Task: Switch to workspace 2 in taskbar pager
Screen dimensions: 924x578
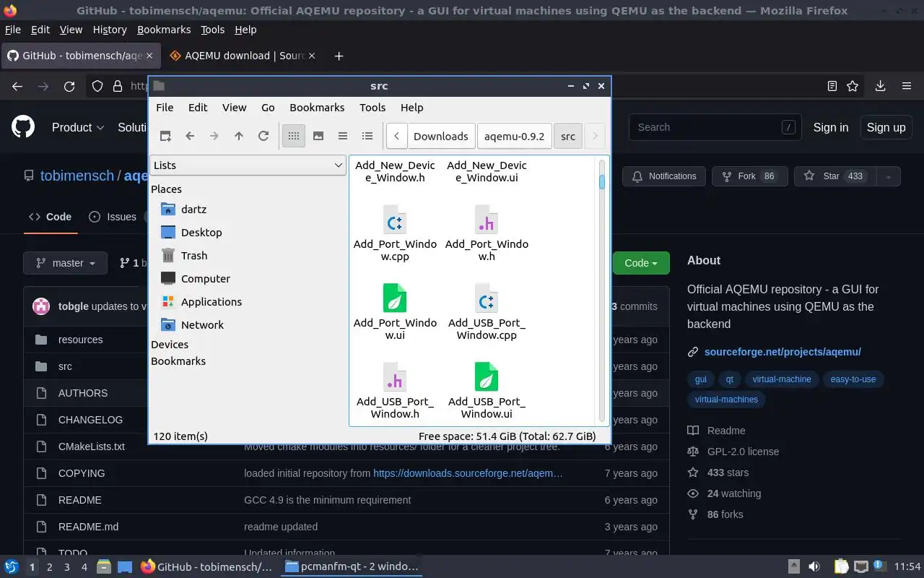Action: point(50,567)
